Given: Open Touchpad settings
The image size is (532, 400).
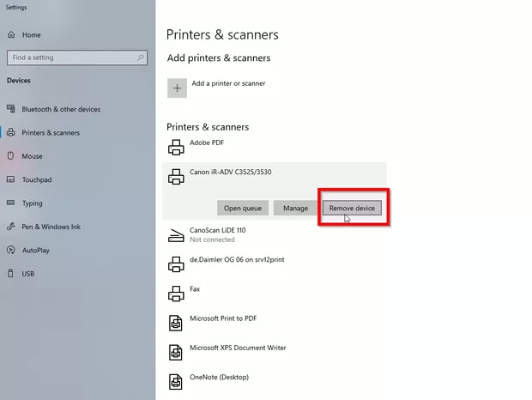Looking at the screenshot, I should tap(37, 179).
